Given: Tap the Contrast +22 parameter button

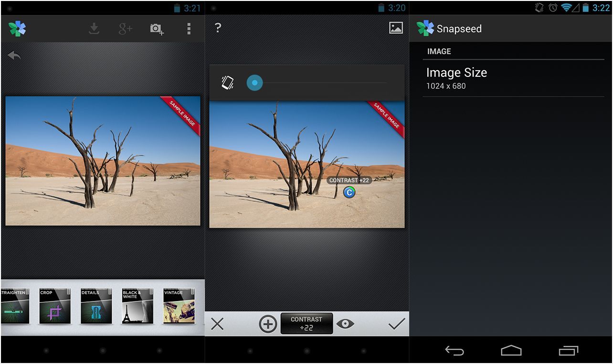Looking at the screenshot, I should coord(306,323).
